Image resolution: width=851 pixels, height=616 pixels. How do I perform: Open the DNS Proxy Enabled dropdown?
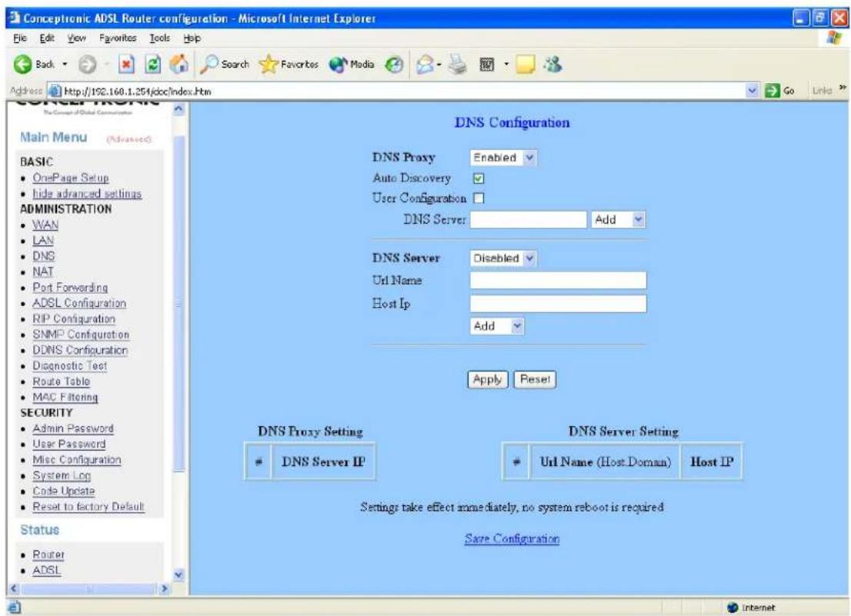pos(503,158)
